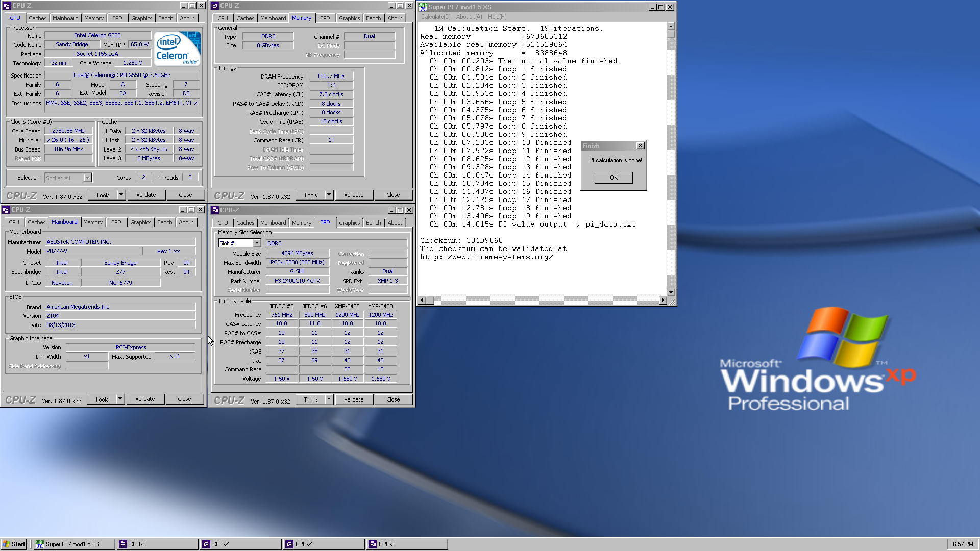Screen dimensions: 980x551
Task: Open Calculate menu in Super PI
Action: pyautogui.click(x=436, y=17)
